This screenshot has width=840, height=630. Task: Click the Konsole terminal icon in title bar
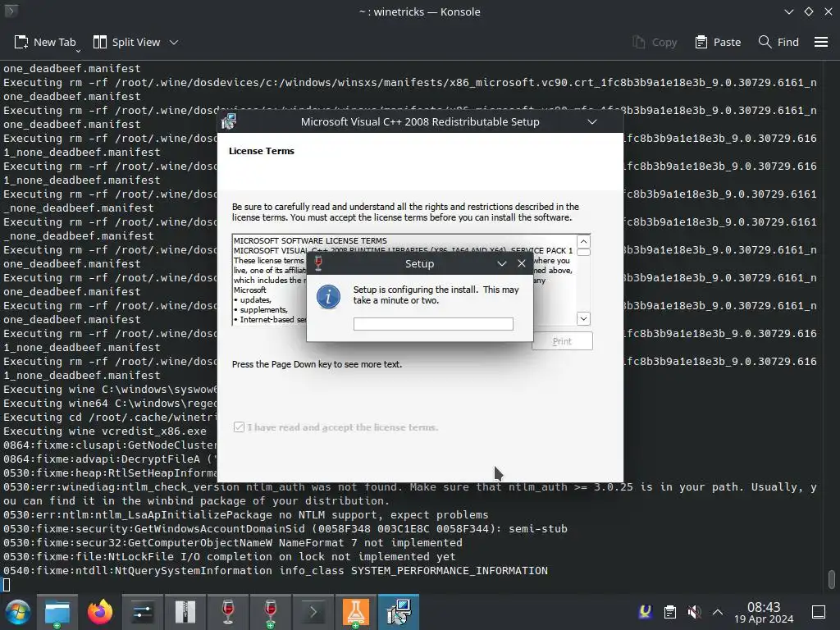[11, 11]
